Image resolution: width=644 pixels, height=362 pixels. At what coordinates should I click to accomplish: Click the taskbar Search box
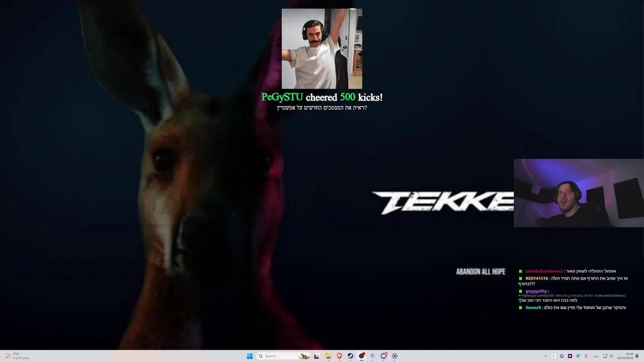click(x=284, y=356)
